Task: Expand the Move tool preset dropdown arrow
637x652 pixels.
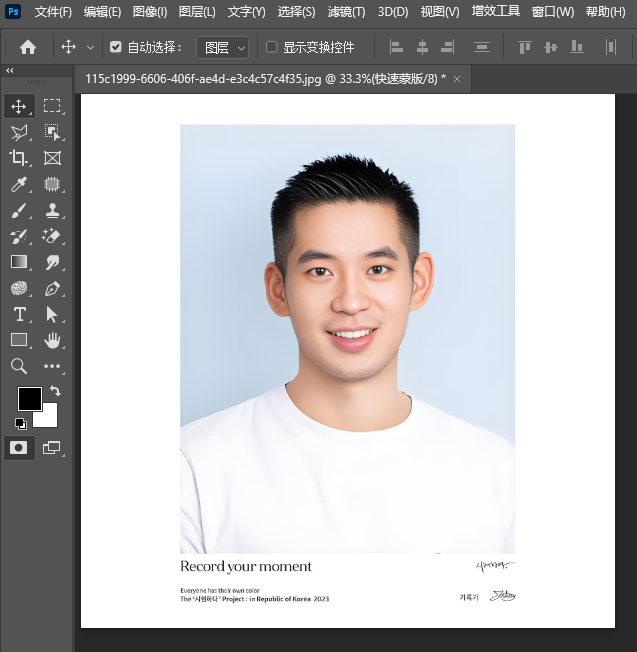Action: tap(91, 47)
